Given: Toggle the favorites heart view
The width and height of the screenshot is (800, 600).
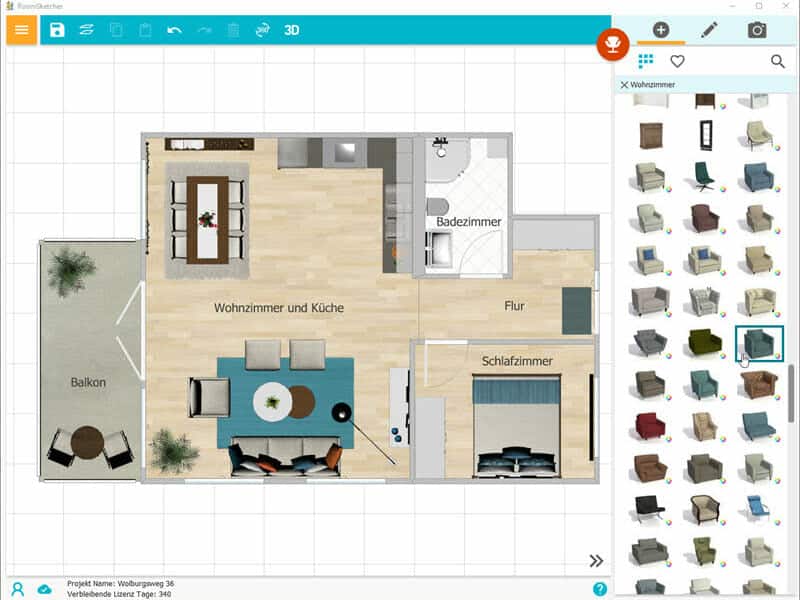Looking at the screenshot, I should tap(677, 60).
